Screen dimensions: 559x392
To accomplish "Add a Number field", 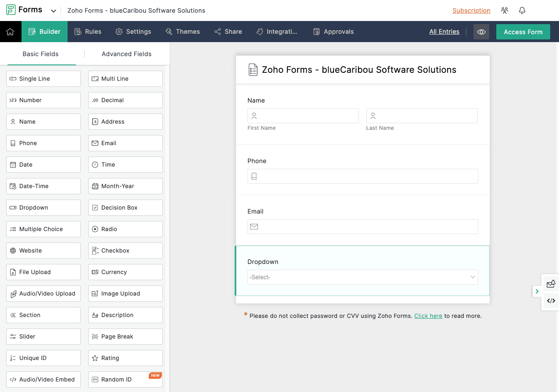I will point(43,100).
